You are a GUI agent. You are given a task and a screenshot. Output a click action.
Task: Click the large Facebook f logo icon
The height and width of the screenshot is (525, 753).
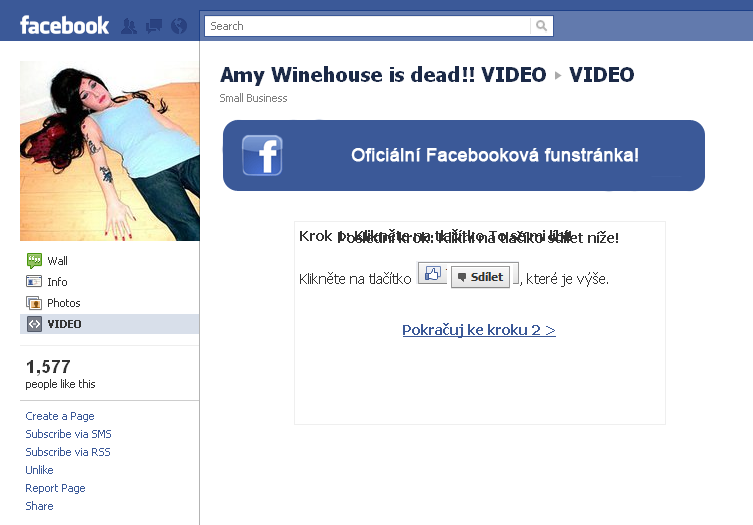click(262, 155)
